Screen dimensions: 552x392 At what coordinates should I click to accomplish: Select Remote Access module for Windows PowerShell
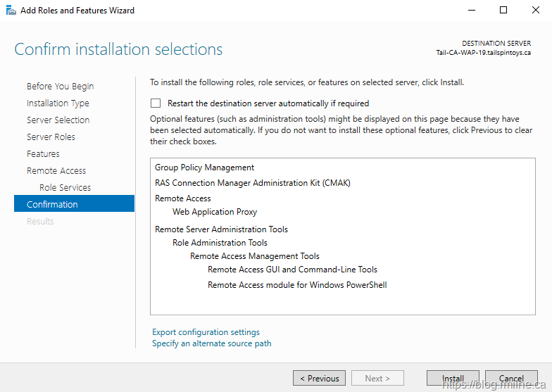[297, 285]
